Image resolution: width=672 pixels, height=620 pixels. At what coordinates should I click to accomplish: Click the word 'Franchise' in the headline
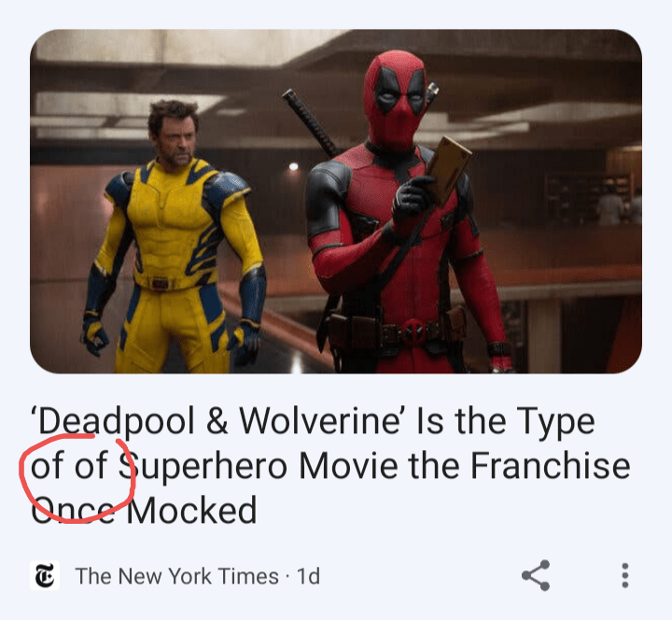(x=551, y=466)
